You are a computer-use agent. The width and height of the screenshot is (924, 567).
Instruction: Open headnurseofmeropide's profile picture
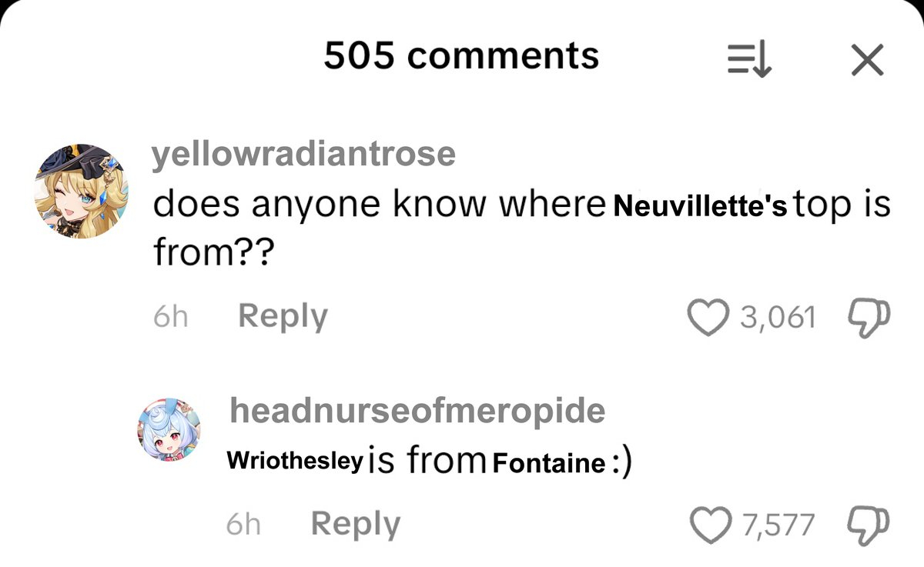[x=169, y=430]
